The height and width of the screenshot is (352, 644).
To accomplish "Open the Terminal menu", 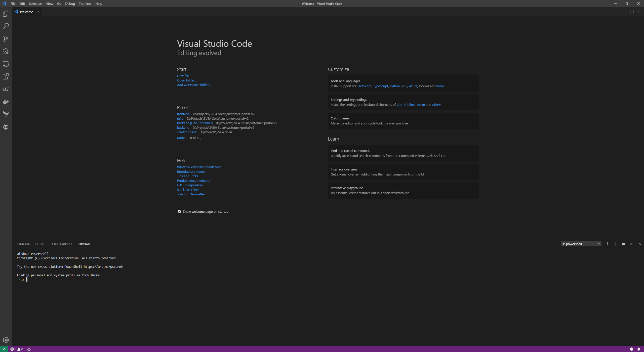I will (85, 4).
